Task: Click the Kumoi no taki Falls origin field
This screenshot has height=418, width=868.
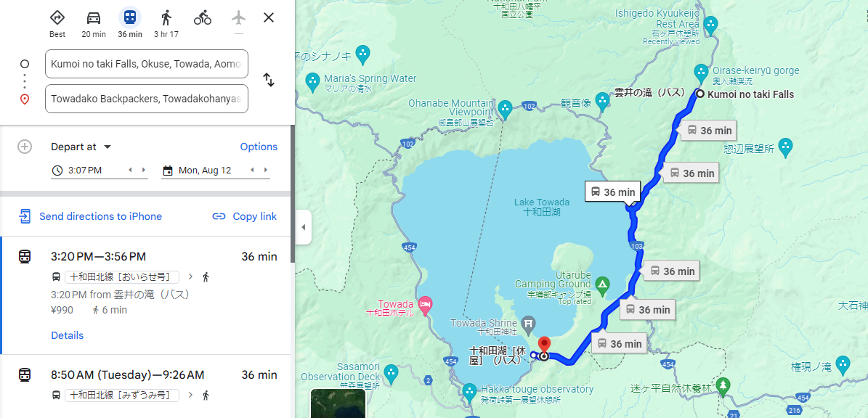Action: [x=146, y=64]
